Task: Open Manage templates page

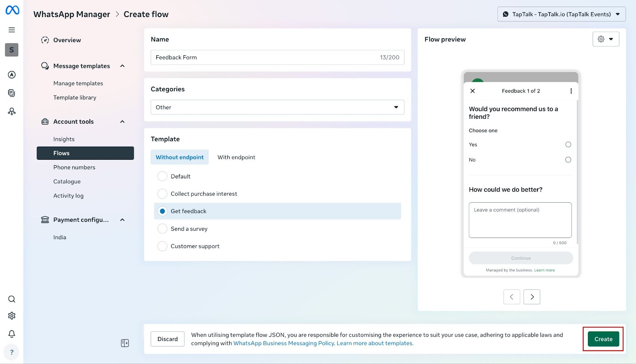Action: 78,83
